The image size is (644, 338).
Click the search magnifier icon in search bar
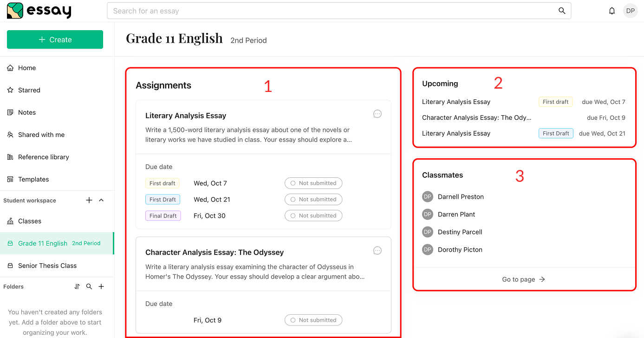pos(562,11)
